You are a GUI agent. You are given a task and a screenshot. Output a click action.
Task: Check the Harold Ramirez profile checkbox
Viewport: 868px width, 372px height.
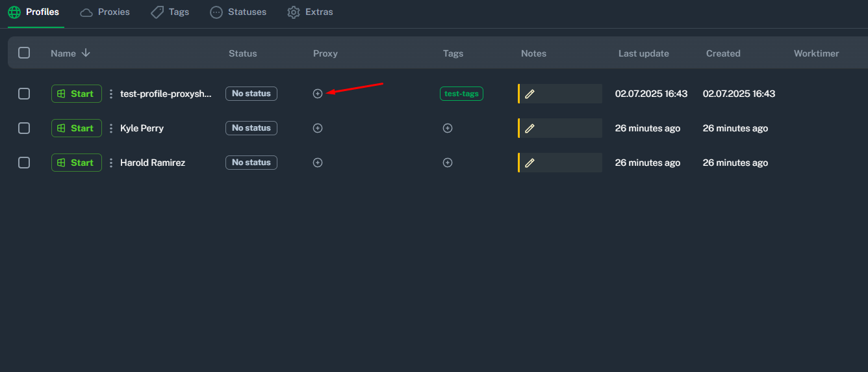24,163
